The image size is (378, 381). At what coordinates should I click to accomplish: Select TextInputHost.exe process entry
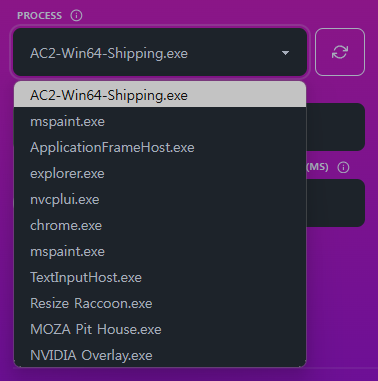160,277
